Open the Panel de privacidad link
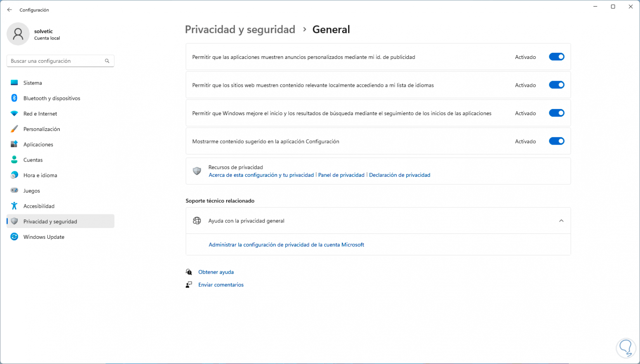Image resolution: width=640 pixels, height=364 pixels. [x=341, y=175]
